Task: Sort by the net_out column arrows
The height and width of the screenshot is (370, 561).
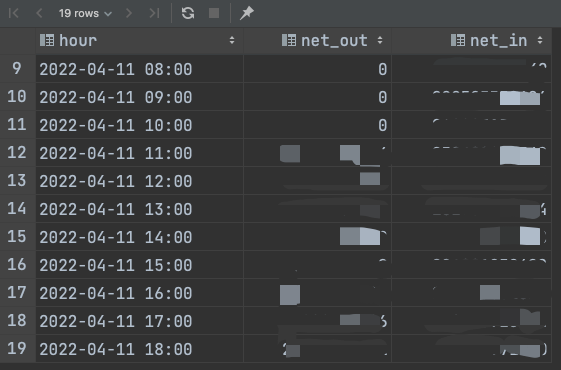Action: 380,40
